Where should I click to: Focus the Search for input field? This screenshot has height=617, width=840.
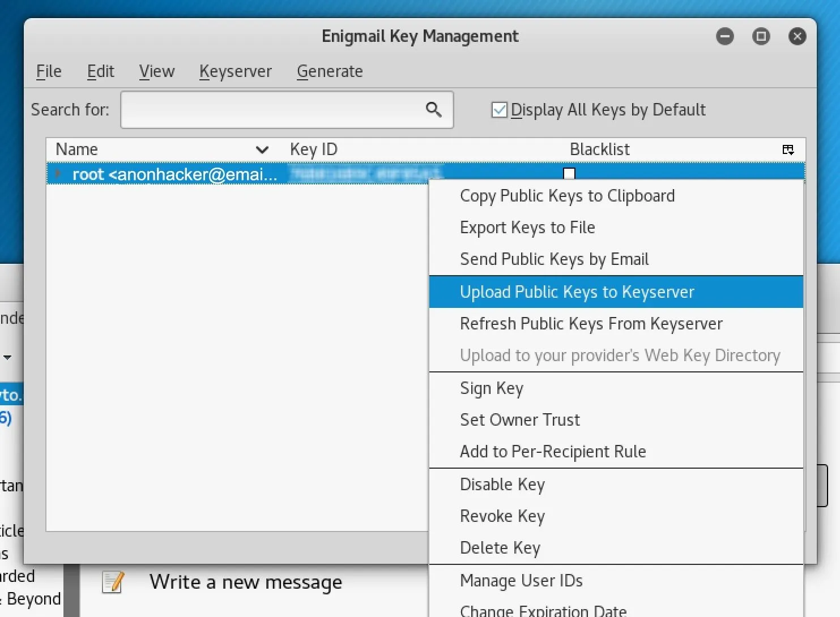click(272, 110)
